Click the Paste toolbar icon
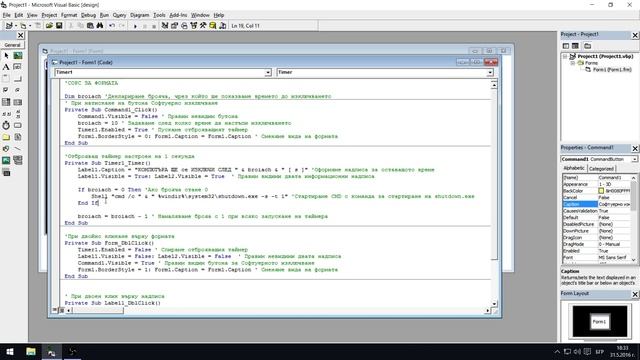The width and height of the screenshot is (640, 360). [90, 26]
